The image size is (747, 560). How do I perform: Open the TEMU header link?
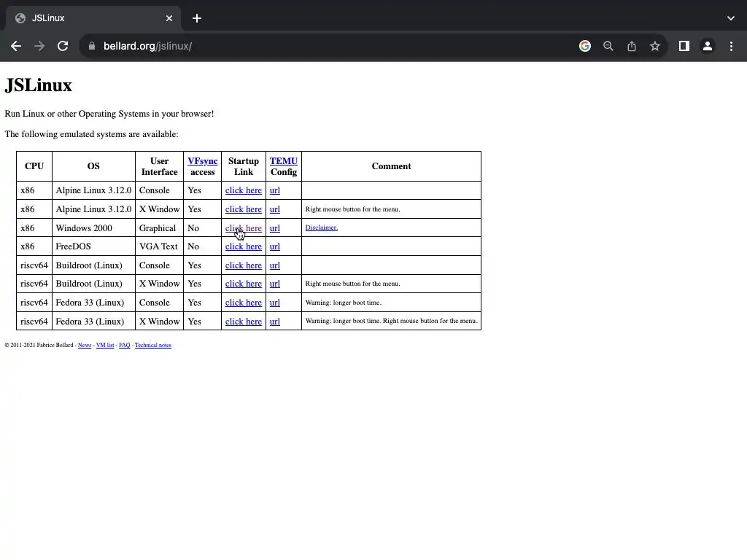pos(284,161)
